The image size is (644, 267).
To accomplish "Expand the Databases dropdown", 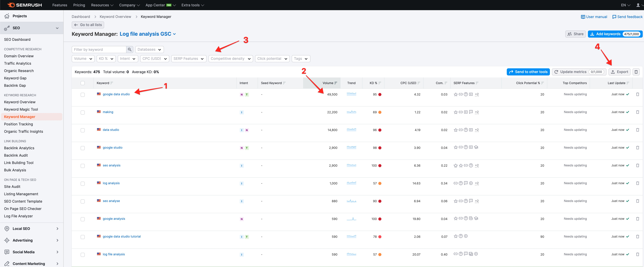I will [x=149, y=49].
